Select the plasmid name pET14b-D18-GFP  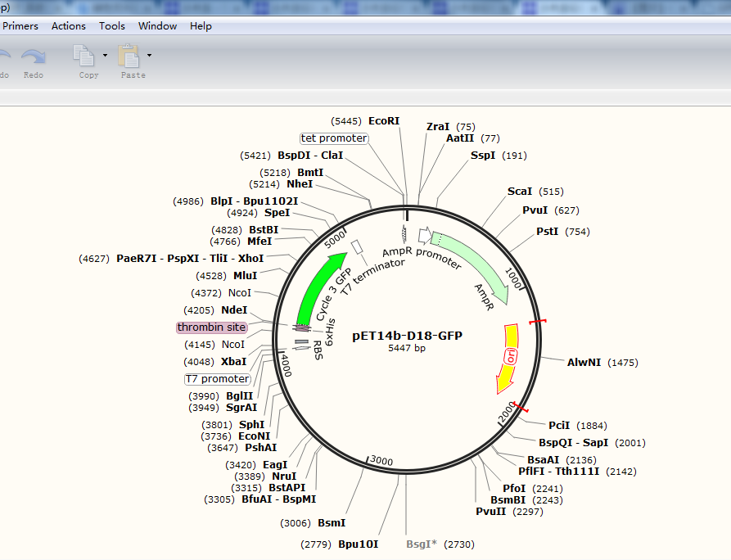click(406, 336)
